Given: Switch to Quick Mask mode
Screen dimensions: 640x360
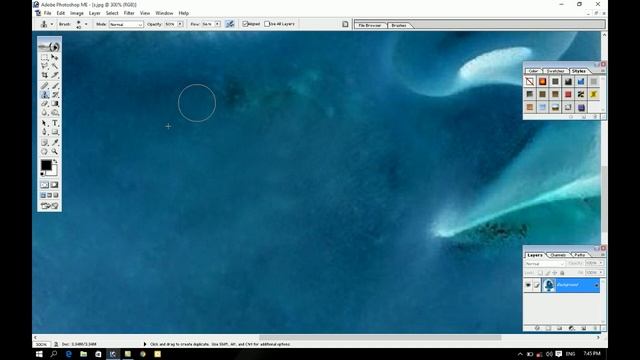Looking at the screenshot, I should (55, 185).
